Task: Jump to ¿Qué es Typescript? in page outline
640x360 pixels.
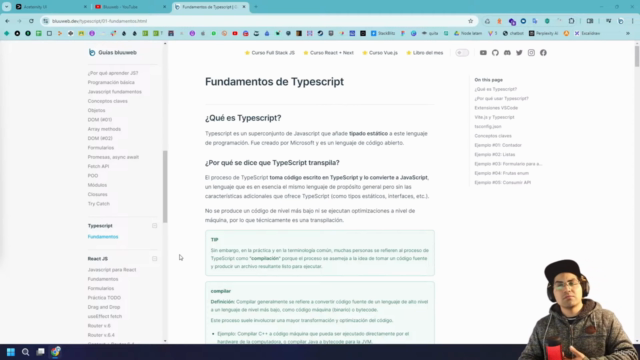Action: (496, 89)
